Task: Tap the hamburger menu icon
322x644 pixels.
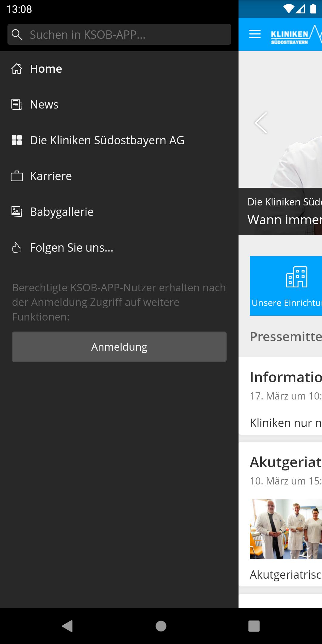Action: (x=255, y=34)
